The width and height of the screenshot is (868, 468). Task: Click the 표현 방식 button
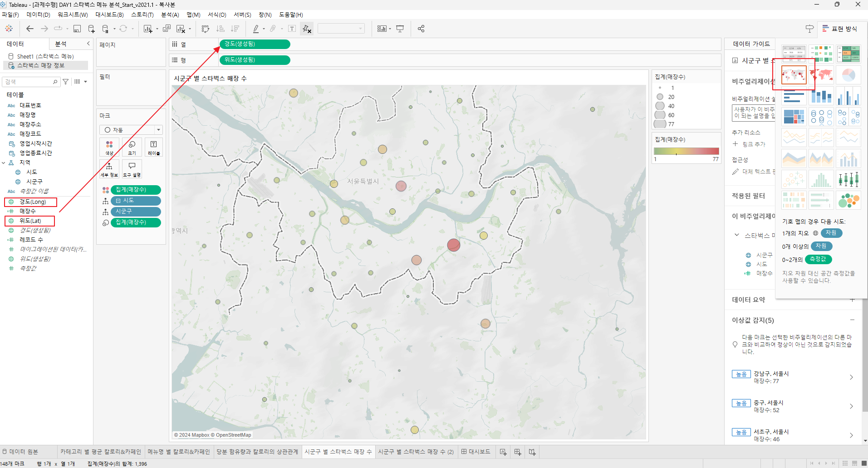(x=840, y=29)
